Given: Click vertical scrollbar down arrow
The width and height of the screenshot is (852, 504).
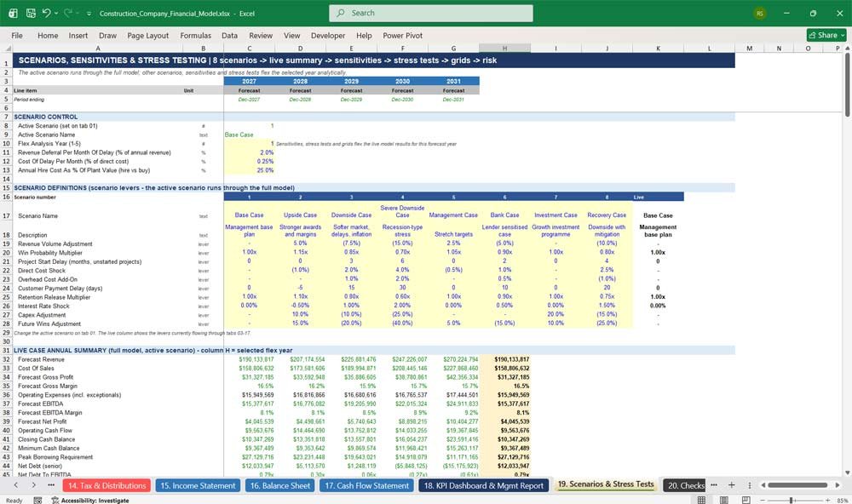Looking at the screenshot, I should (847, 473).
